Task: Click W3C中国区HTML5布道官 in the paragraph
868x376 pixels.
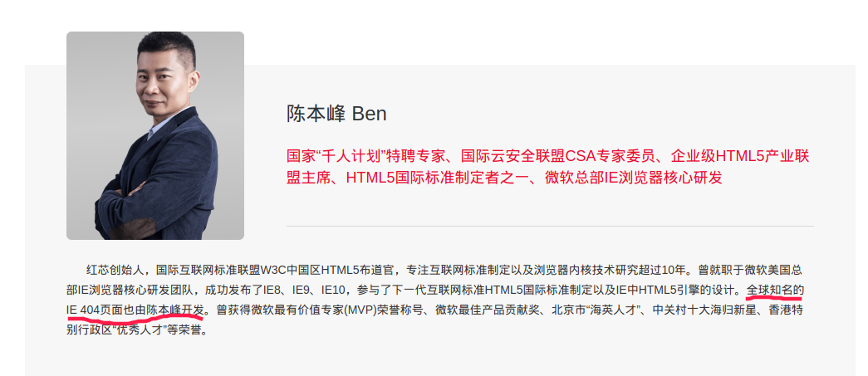Action: (x=326, y=271)
